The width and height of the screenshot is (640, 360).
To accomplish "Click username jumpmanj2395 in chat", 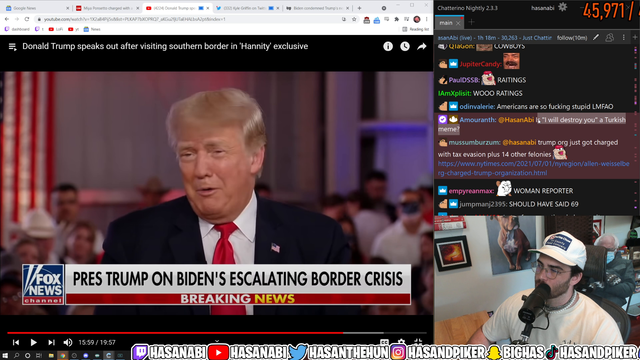I will (483, 204).
